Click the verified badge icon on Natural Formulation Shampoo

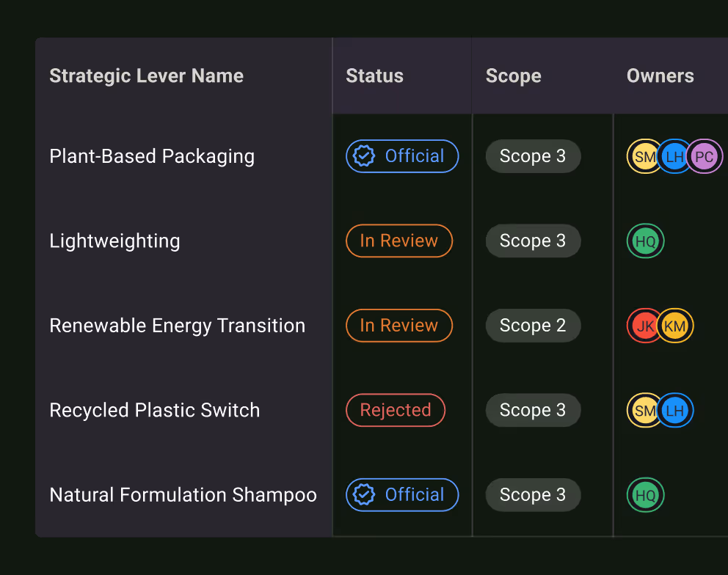364,495
